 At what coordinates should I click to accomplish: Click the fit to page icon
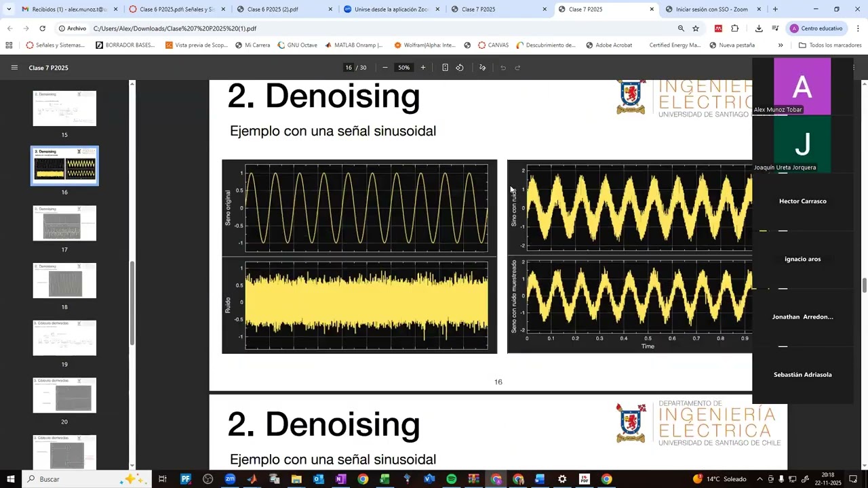pos(445,68)
